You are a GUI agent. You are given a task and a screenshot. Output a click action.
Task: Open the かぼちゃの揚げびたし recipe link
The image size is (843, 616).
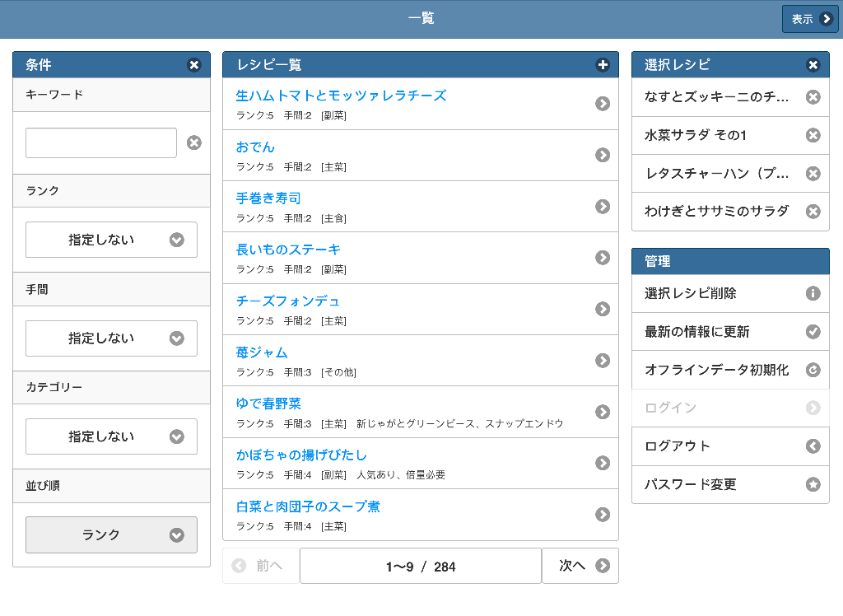(301, 455)
